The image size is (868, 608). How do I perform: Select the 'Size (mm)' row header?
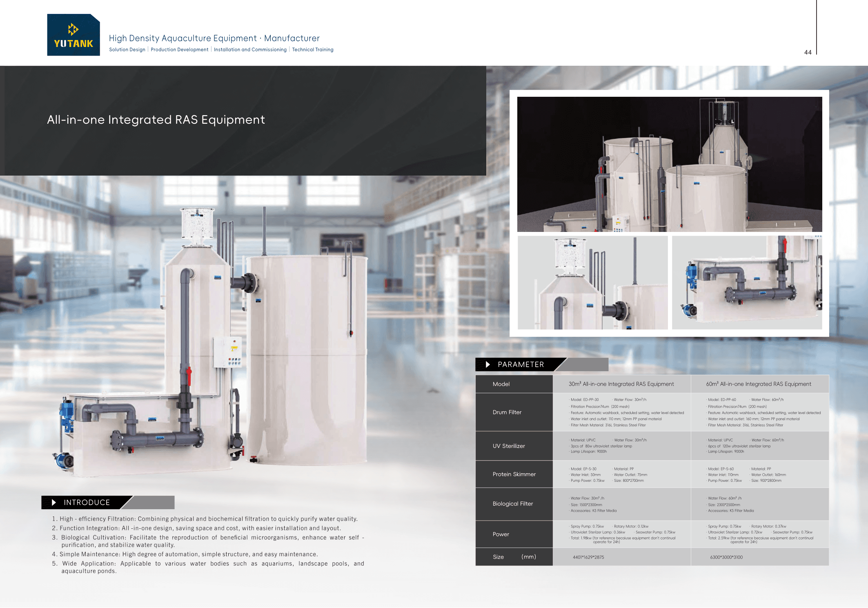click(x=514, y=557)
